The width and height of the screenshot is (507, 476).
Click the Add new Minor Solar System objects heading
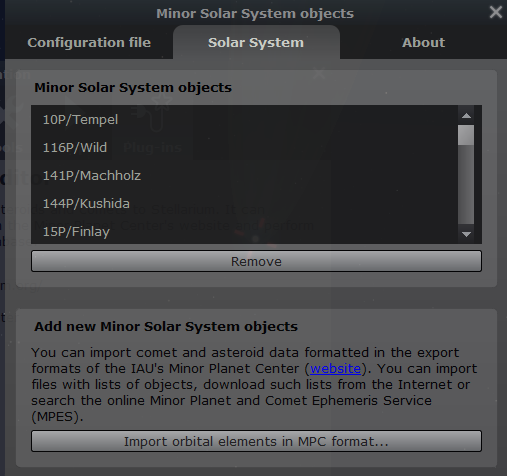coord(166,326)
